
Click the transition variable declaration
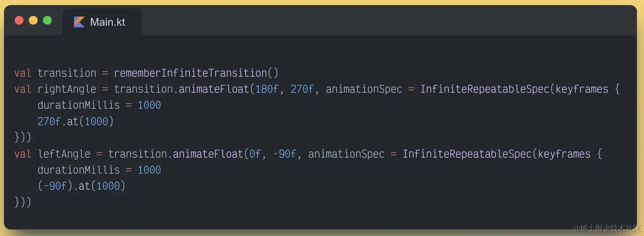pos(67,73)
